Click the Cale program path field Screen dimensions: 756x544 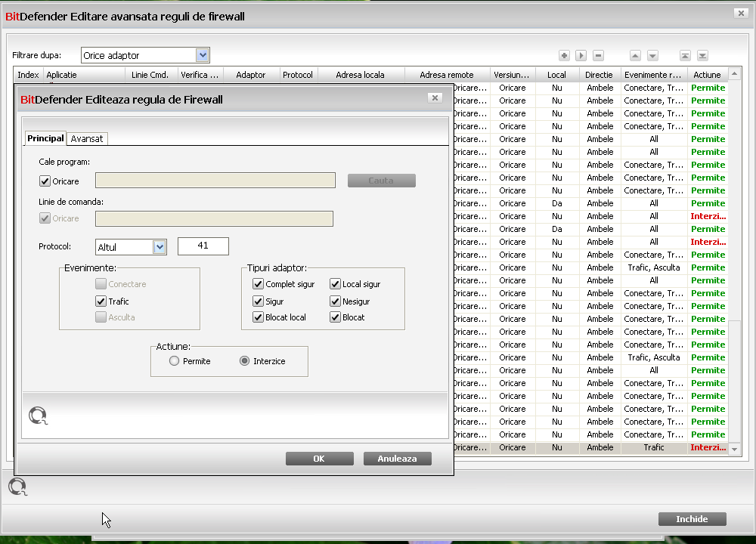(215, 181)
